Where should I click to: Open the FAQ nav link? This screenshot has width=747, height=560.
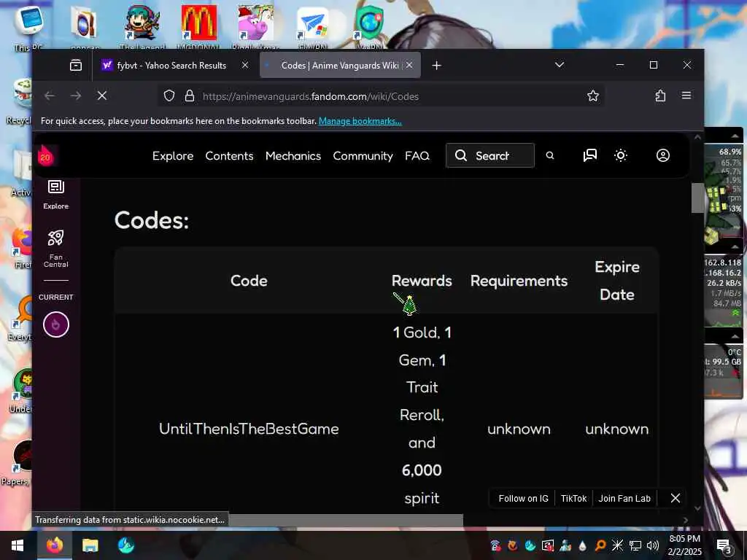[x=417, y=156]
